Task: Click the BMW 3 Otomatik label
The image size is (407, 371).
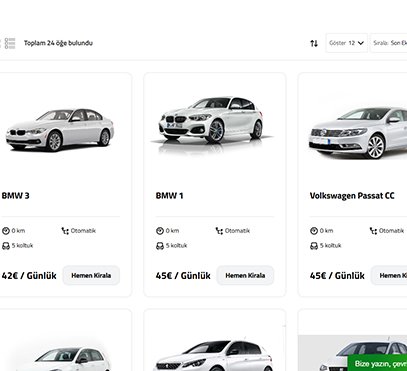Action: point(83,231)
